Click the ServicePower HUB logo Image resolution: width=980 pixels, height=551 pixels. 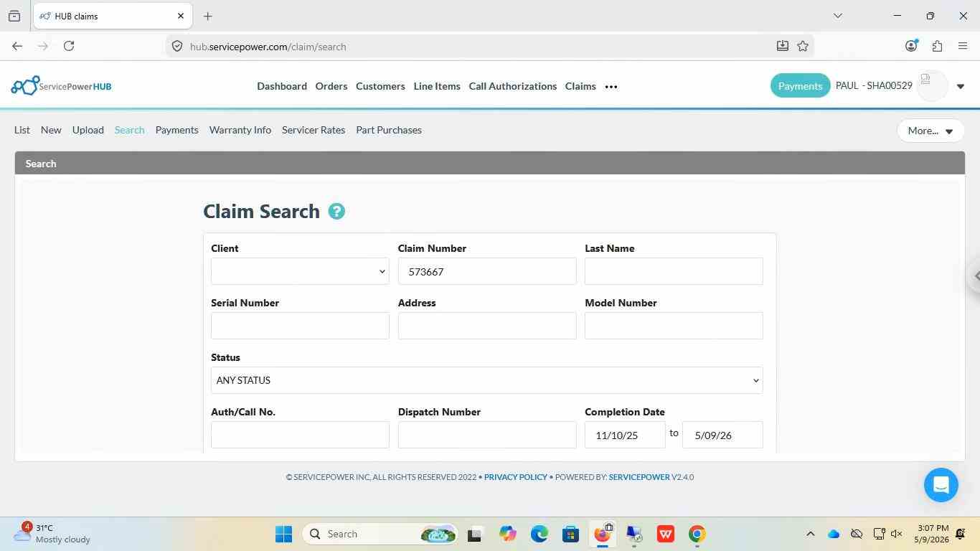point(61,86)
